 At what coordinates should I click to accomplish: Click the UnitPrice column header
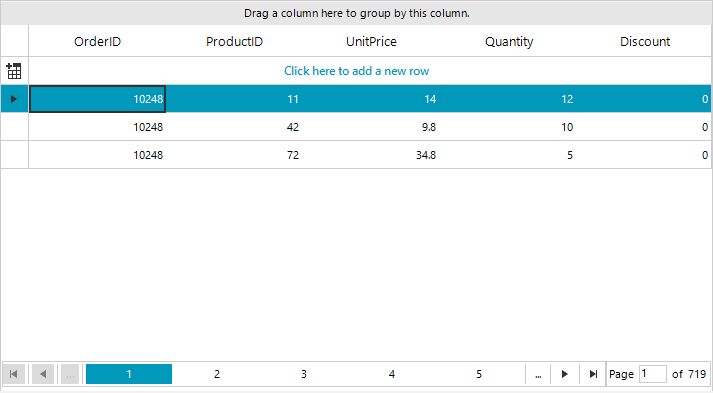(x=371, y=41)
